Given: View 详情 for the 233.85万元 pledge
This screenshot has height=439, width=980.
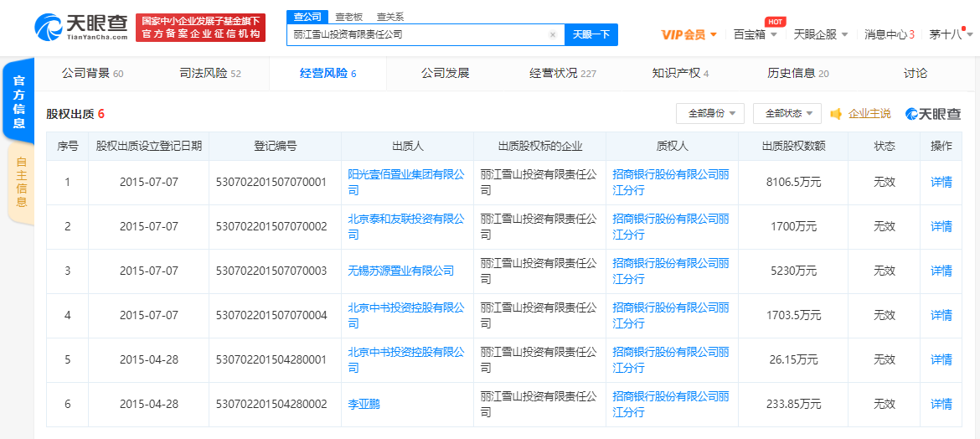Looking at the screenshot, I should [941, 404].
